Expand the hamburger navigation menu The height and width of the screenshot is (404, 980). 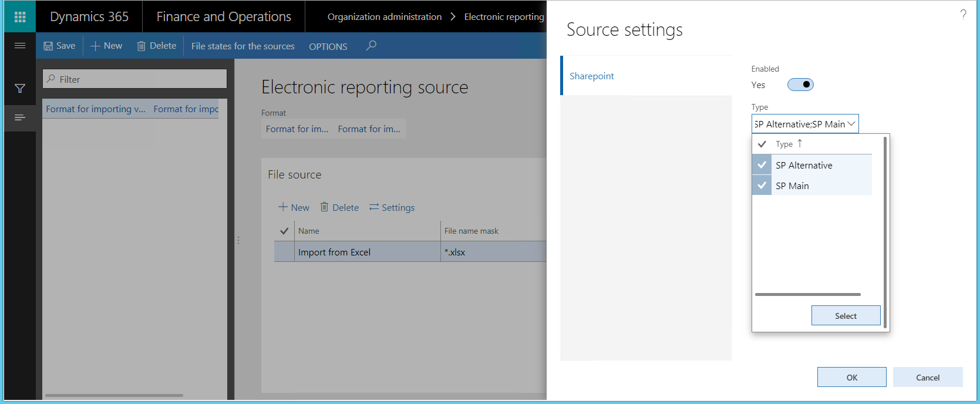pos(20,45)
